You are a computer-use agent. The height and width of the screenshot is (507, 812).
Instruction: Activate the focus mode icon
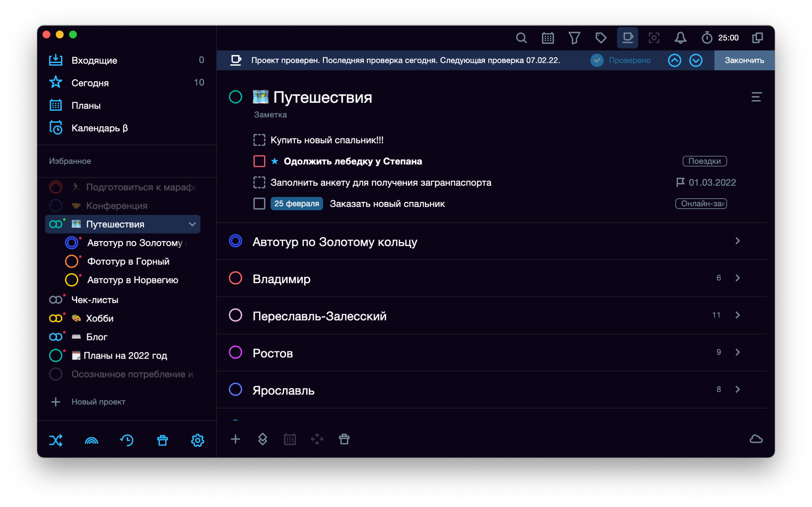coord(654,38)
